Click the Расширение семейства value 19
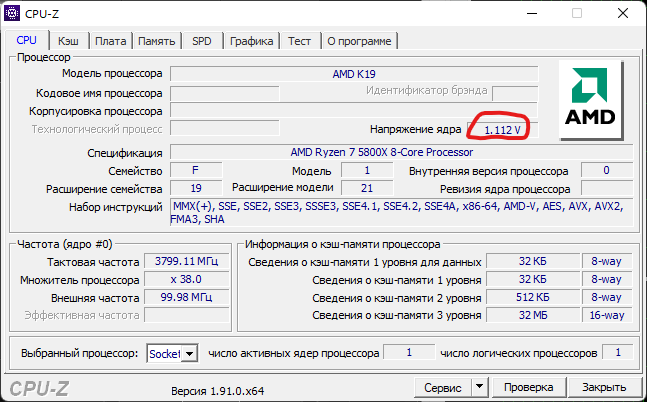The image size is (647, 402). click(196, 188)
